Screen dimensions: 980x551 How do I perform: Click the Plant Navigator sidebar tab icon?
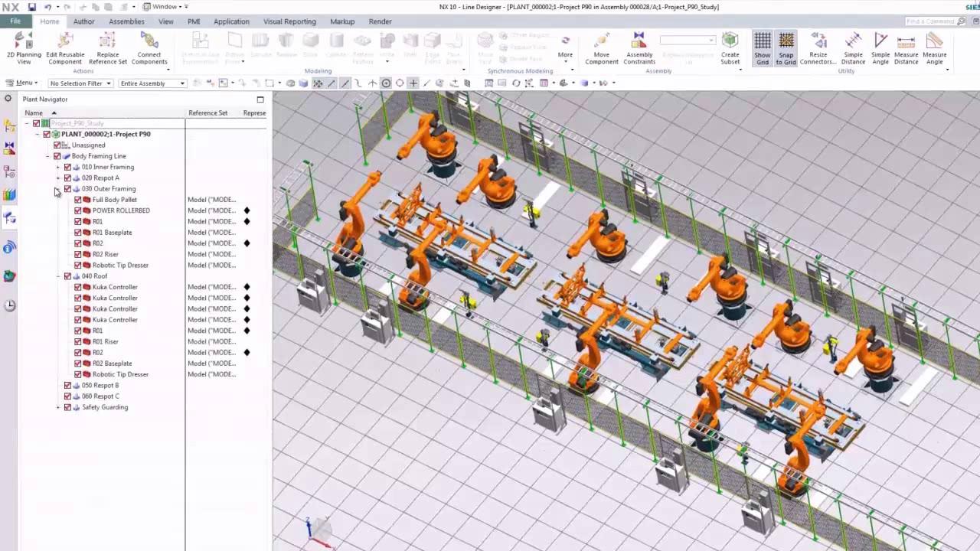(x=9, y=218)
